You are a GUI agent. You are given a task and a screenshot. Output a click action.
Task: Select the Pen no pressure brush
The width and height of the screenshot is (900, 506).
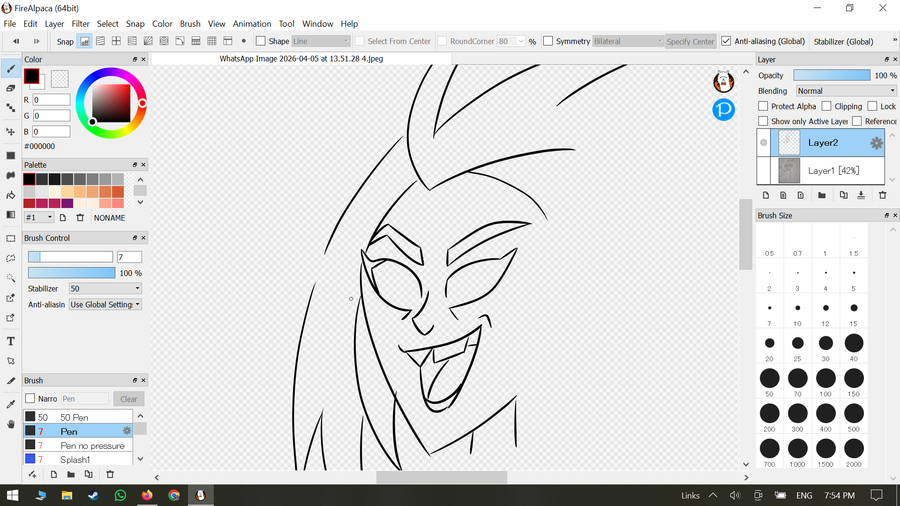tap(92, 445)
